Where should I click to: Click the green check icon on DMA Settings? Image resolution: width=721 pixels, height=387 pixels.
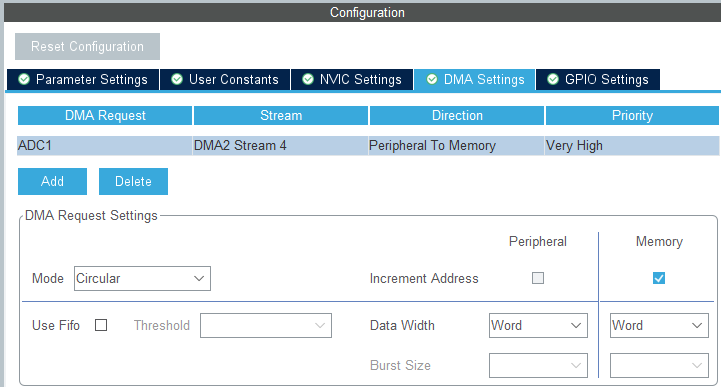pyautogui.click(x=432, y=80)
